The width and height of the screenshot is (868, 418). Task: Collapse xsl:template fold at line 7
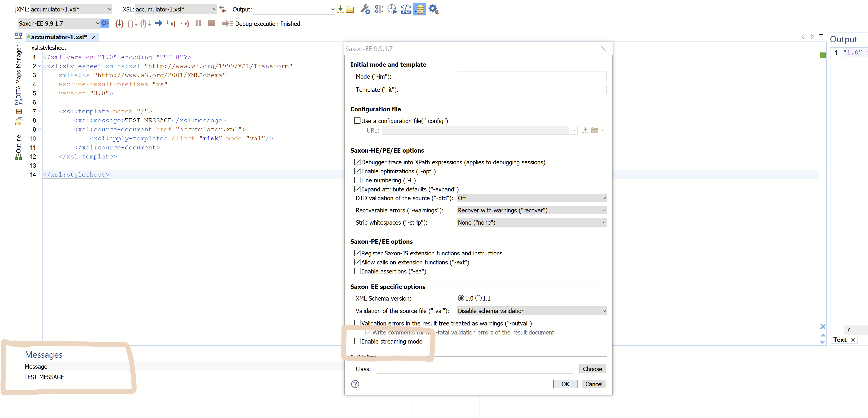click(40, 111)
